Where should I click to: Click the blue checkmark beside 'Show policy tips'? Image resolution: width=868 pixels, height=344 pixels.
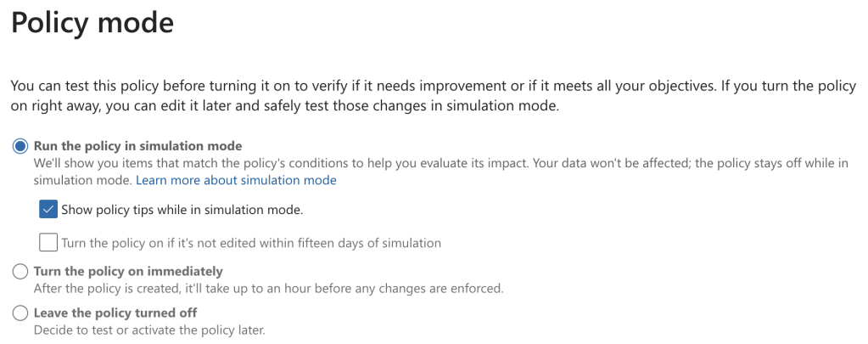click(x=48, y=209)
